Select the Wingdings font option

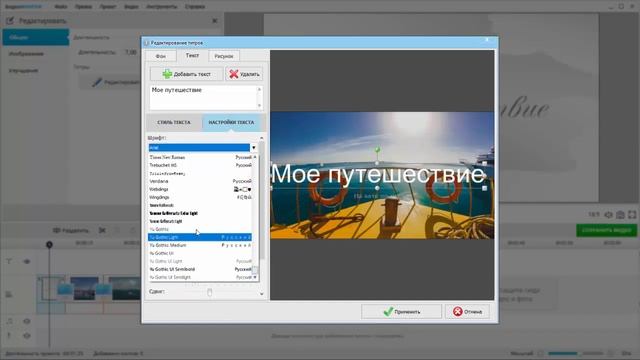pos(200,197)
